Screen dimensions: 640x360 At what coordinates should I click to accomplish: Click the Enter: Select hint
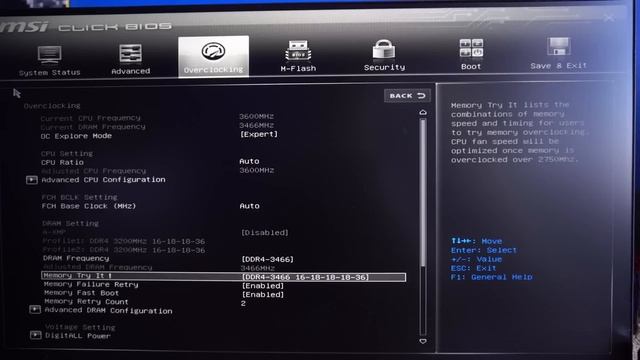(x=484, y=250)
